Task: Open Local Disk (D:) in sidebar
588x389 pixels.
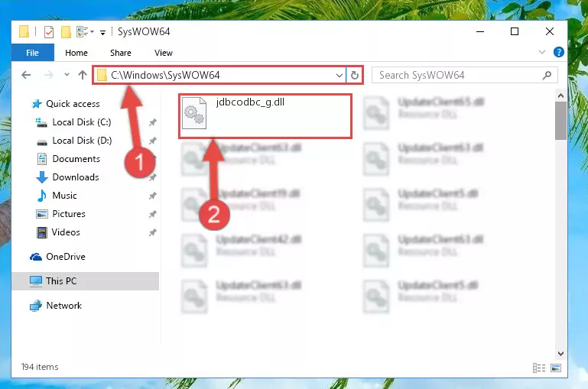Action: [x=82, y=141]
